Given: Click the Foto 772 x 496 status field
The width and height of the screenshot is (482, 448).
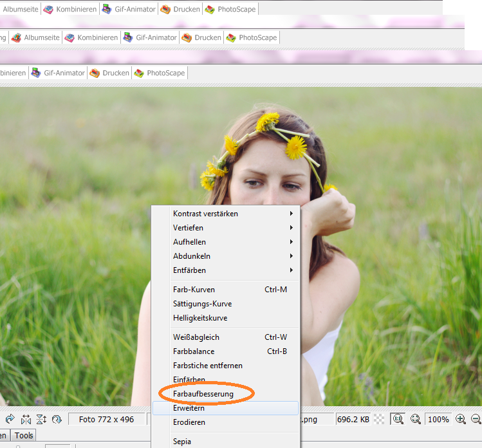Looking at the screenshot, I should pyautogui.click(x=106, y=420).
